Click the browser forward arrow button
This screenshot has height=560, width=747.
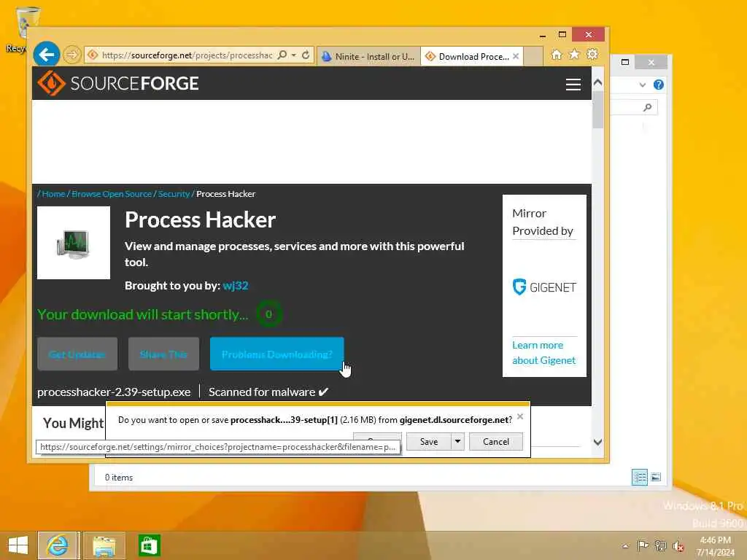pos(72,55)
